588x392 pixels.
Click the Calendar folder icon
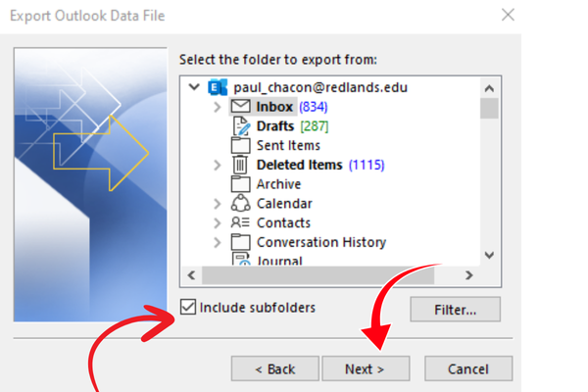[x=241, y=204]
